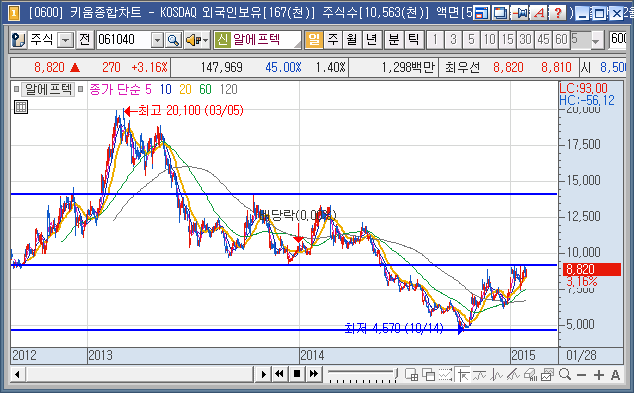Open the chart data grid icon
634x393 pixels.
tap(21, 107)
